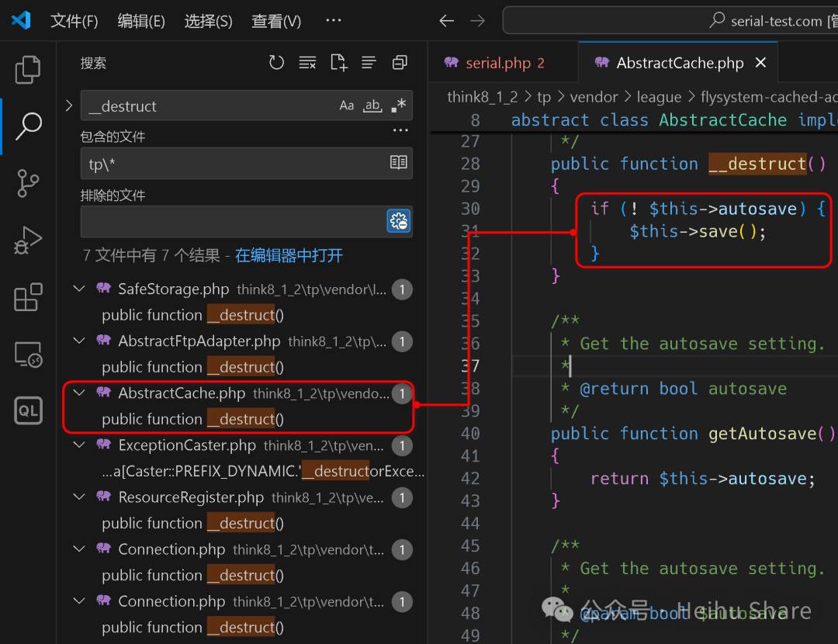Open the 文件(F) menu
The width and height of the screenshot is (838, 644).
pyautogui.click(x=74, y=21)
